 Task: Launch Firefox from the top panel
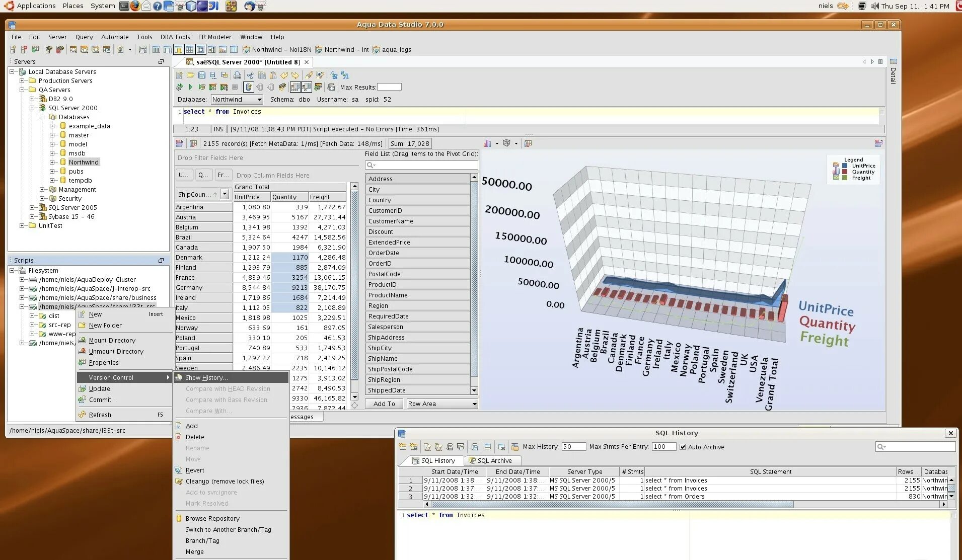pyautogui.click(x=135, y=6)
